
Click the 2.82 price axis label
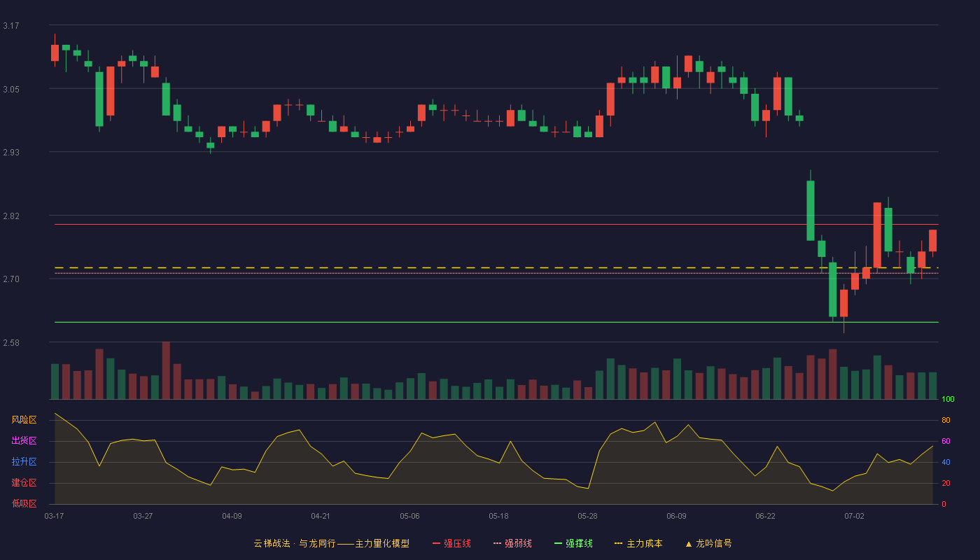10,216
